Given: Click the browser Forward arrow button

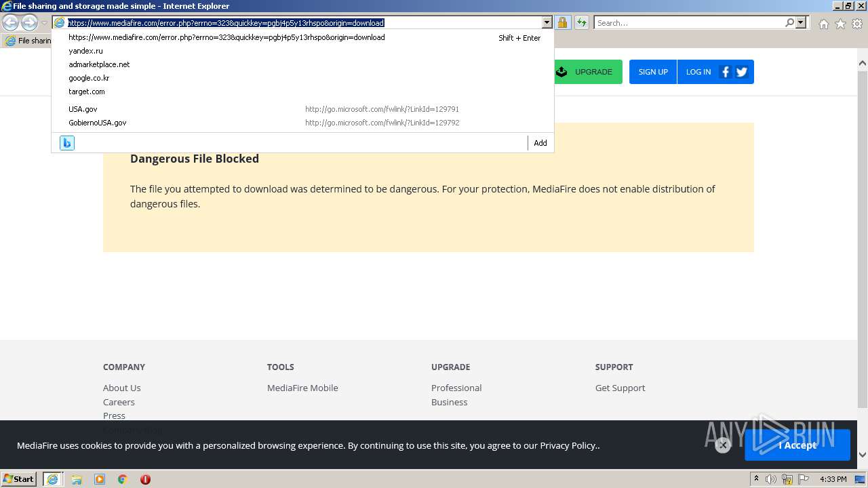Looking at the screenshot, I should pyautogui.click(x=29, y=22).
